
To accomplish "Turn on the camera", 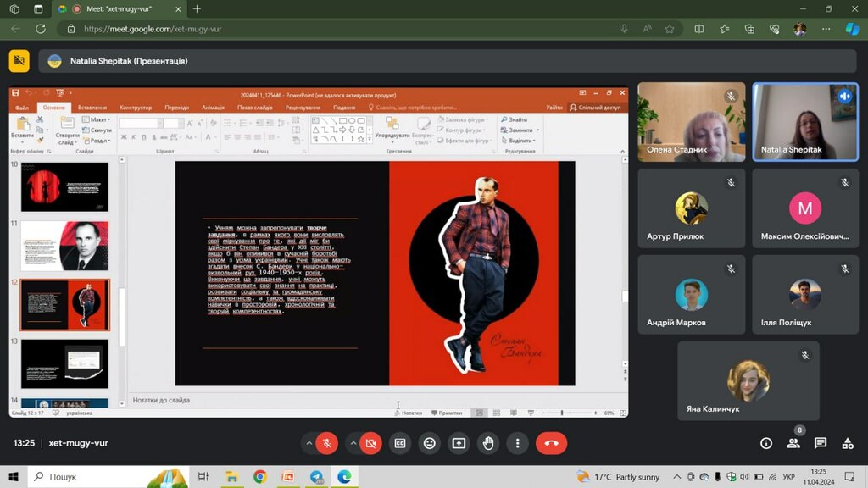I will 370,443.
